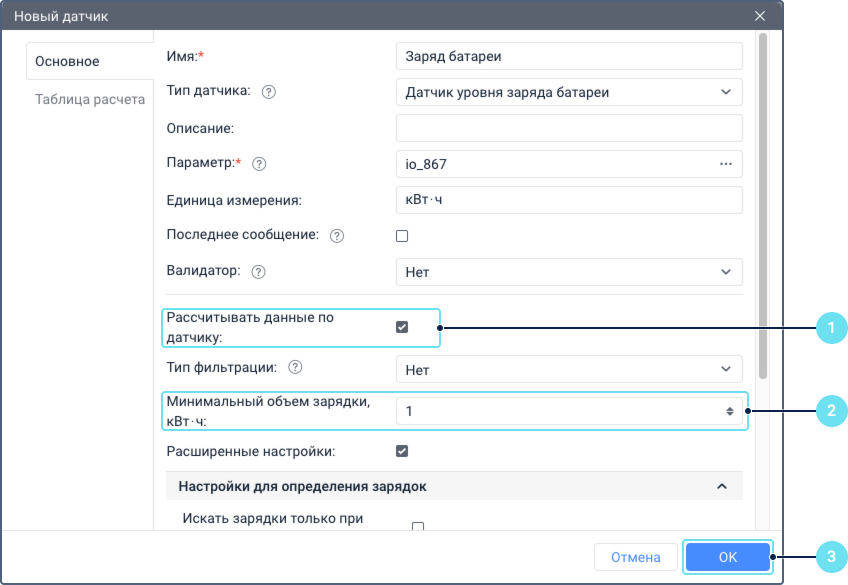Image resolution: width=848 pixels, height=585 pixels.
Task: Click help icon next to Тип датчика
Action: coord(268,92)
